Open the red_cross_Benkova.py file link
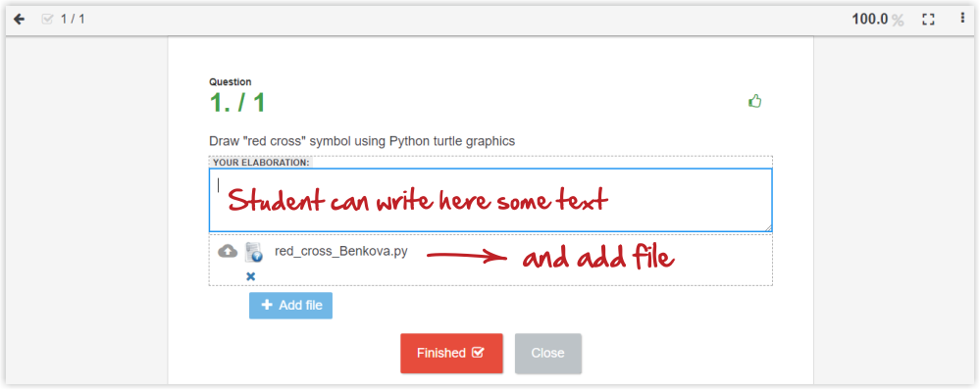This screenshot has height=390, width=980. point(341,252)
